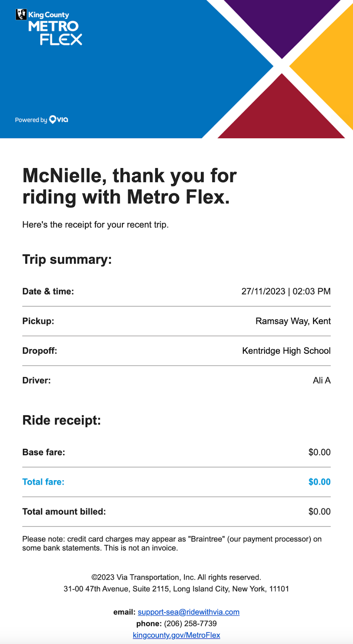Select the trip date 27/11/2023 value
This screenshot has width=353, height=644.
(x=263, y=291)
